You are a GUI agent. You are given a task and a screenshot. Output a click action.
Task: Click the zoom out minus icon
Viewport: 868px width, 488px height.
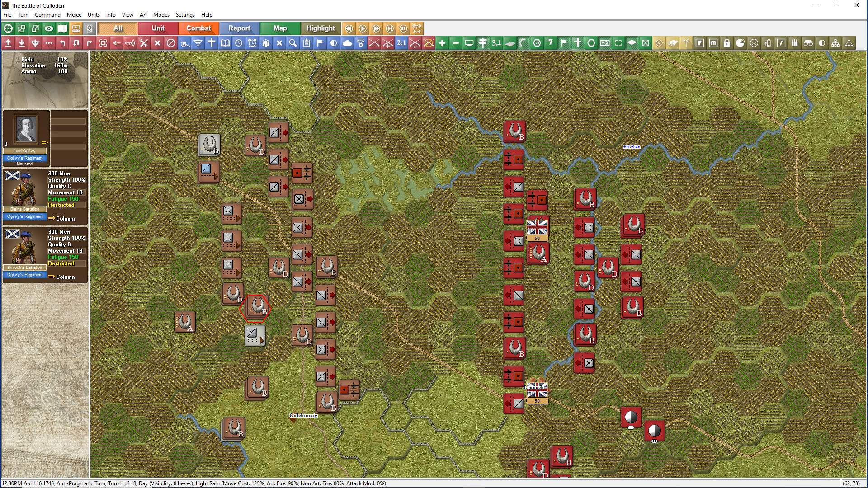[x=456, y=43]
